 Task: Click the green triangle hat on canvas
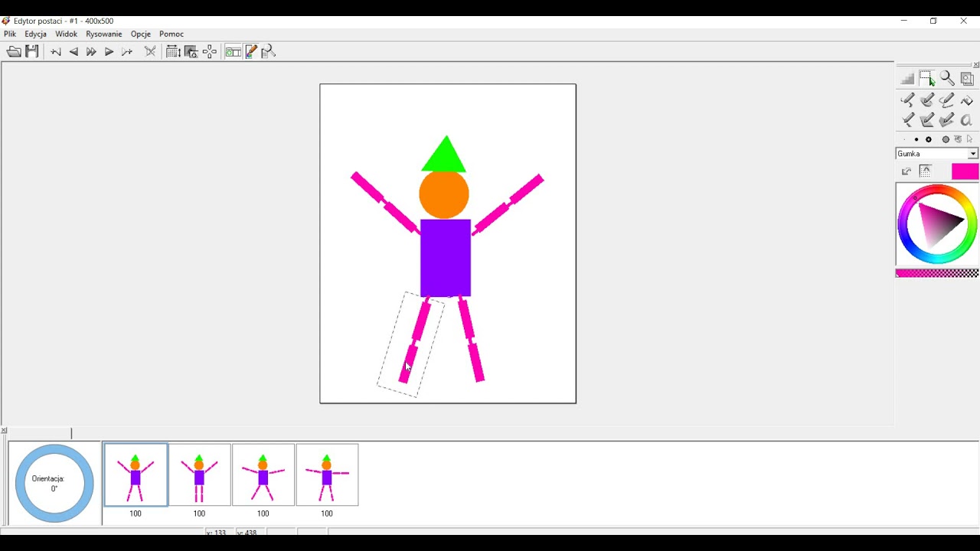point(444,154)
